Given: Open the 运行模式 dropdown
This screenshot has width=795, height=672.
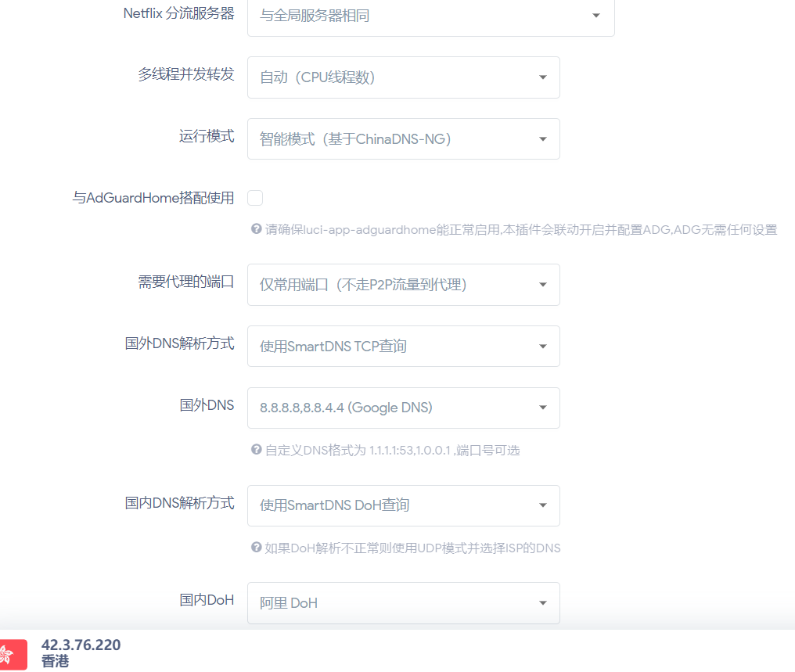Looking at the screenshot, I should (404, 139).
